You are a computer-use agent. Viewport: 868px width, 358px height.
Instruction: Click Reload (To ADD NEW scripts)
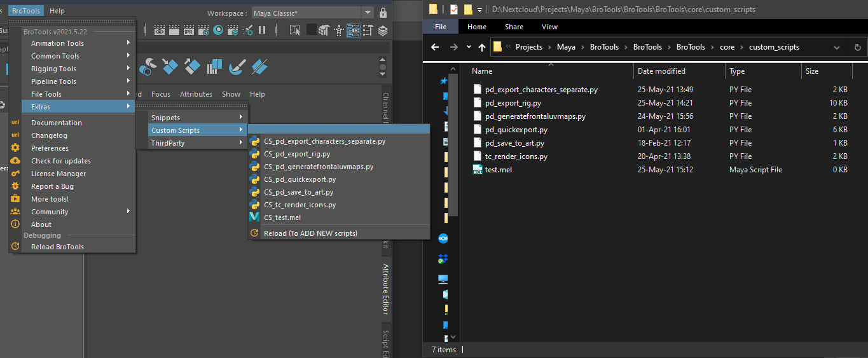coord(338,233)
